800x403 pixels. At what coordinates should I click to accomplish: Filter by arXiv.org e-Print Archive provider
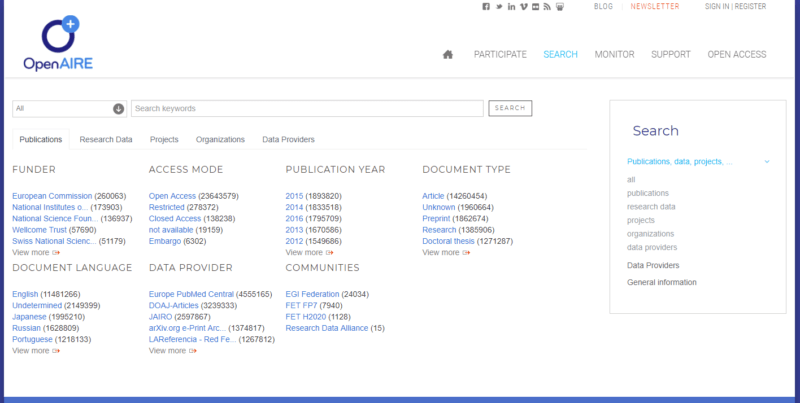(x=187, y=328)
